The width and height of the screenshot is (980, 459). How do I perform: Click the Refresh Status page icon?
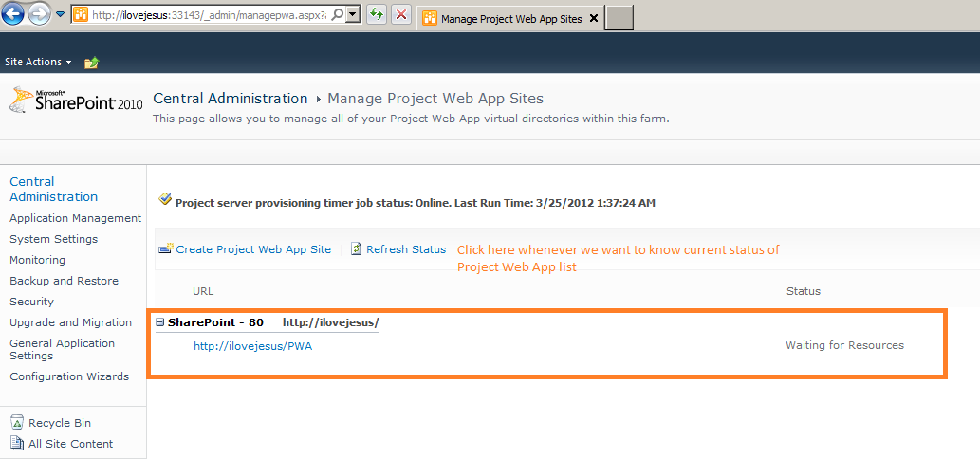pyautogui.click(x=357, y=249)
